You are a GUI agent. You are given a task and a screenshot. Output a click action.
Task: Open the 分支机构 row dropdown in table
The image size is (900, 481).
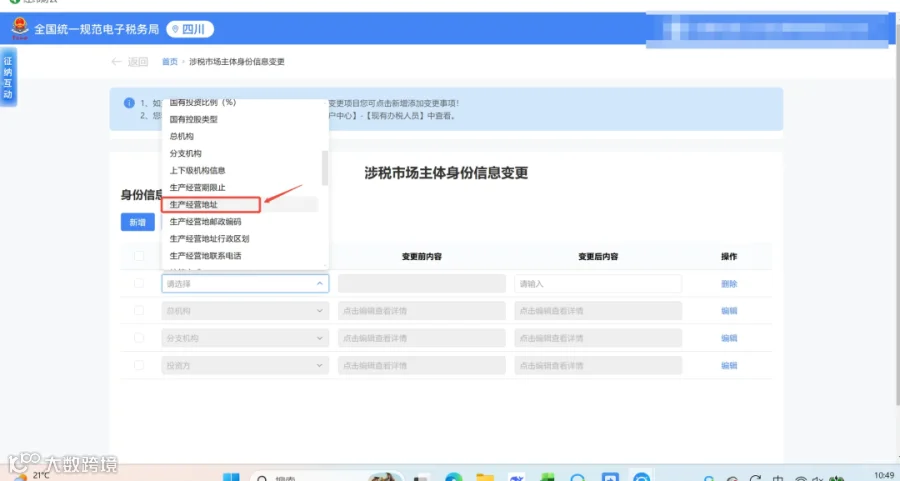click(245, 338)
